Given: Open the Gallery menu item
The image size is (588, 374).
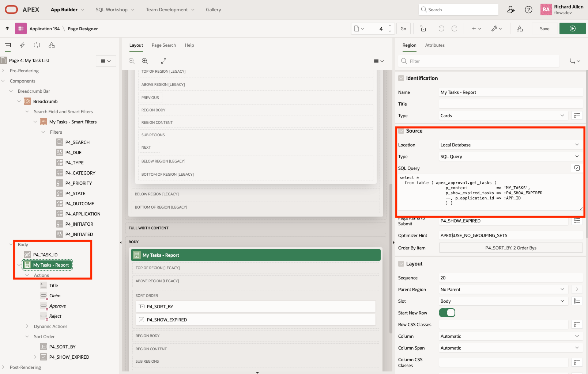Looking at the screenshot, I should pyautogui.click(x=213, y=9).
